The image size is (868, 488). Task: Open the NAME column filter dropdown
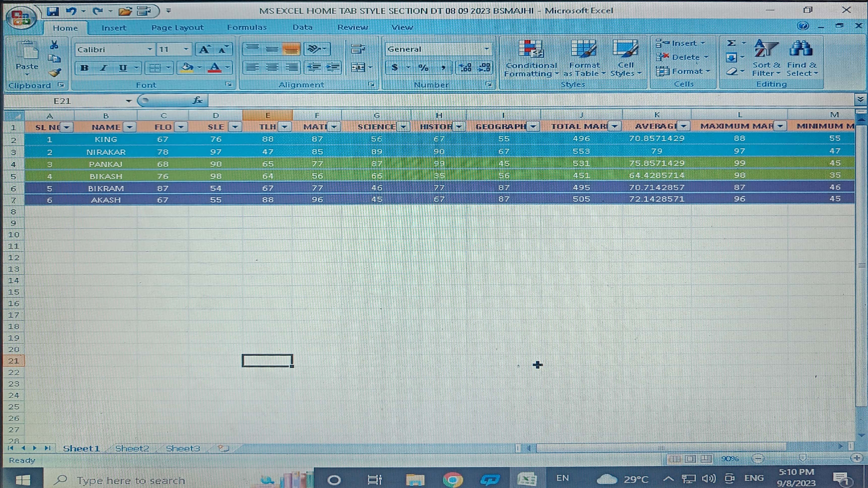point(129,127)
